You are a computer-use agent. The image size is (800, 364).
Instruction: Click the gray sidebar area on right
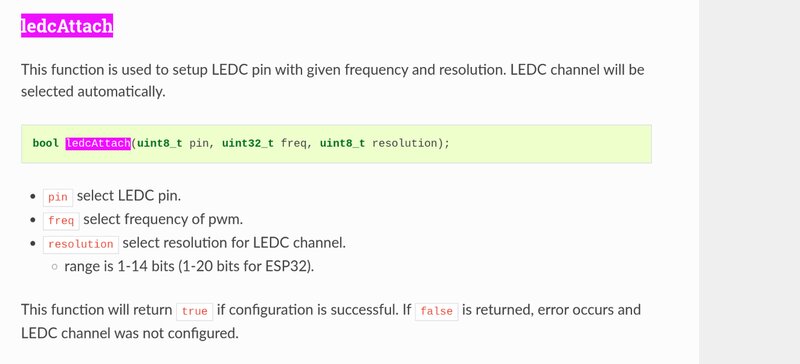click(749, 182)
